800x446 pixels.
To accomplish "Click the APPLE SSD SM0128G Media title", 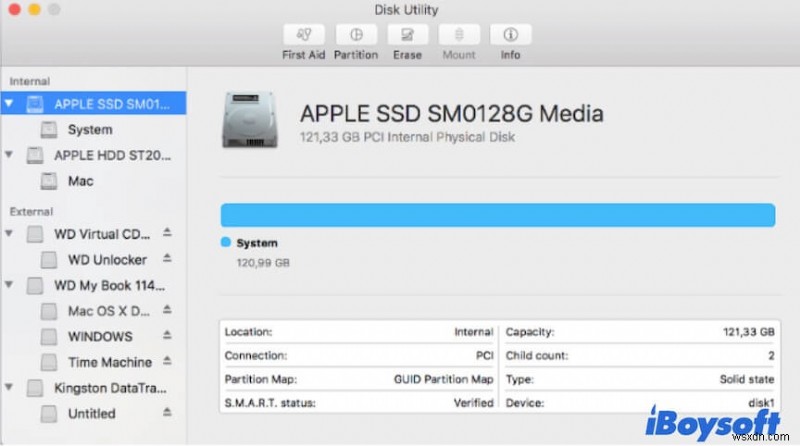I will [452, 113].
